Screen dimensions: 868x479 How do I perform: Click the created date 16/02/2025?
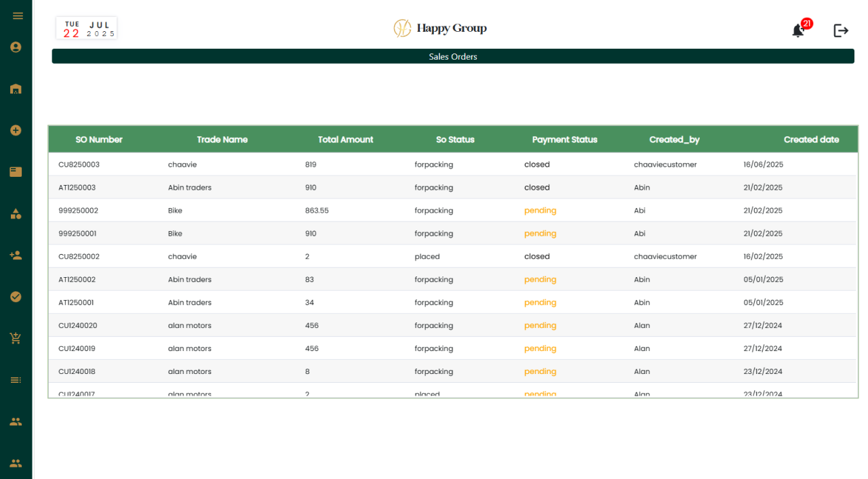pos(764,257)
